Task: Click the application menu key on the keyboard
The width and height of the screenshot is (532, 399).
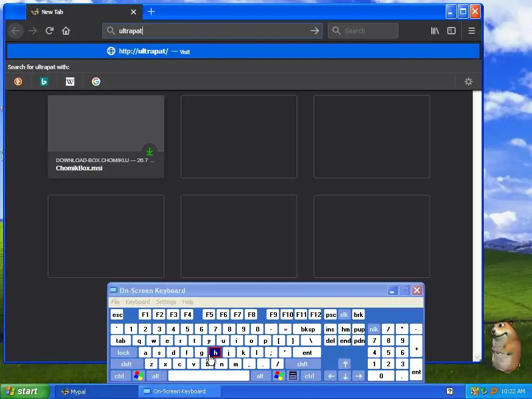Action: click(x=293, y=376)
